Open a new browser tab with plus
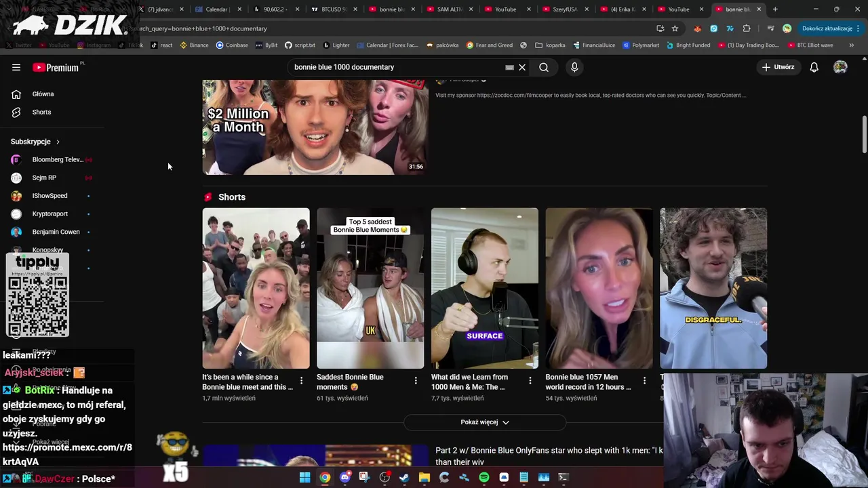 [x=775, y=9]
